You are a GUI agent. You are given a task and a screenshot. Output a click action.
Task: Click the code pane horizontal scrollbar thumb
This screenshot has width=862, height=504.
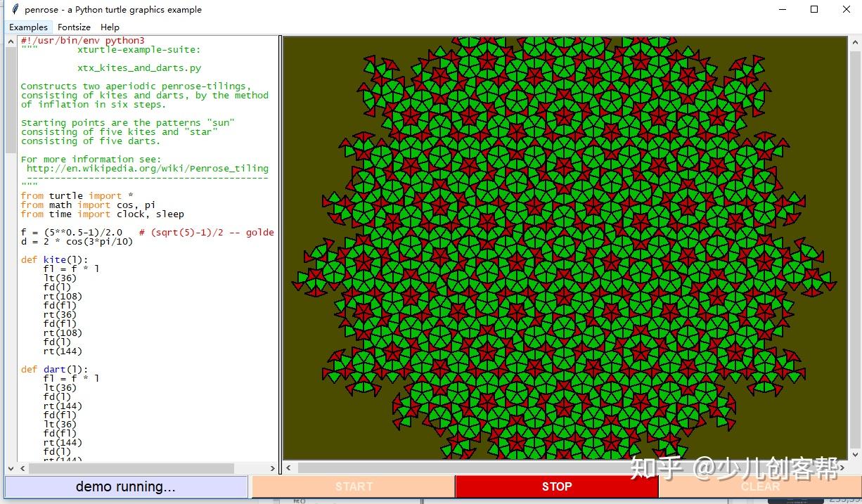[x=131, y=468]
